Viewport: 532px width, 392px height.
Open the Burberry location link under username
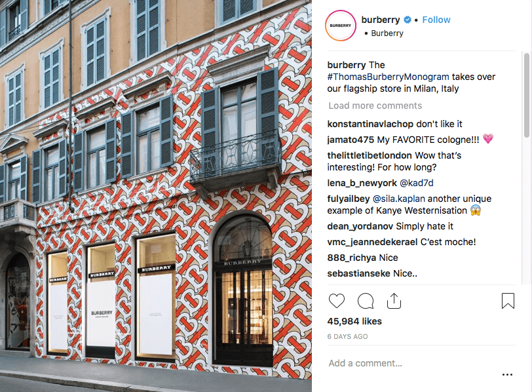point(387,33)
